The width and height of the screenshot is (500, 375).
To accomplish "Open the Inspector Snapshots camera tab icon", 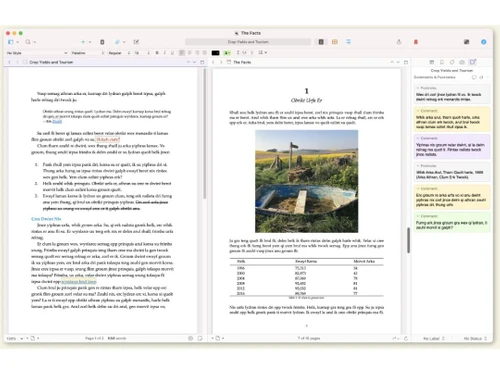I will (462, 62).
